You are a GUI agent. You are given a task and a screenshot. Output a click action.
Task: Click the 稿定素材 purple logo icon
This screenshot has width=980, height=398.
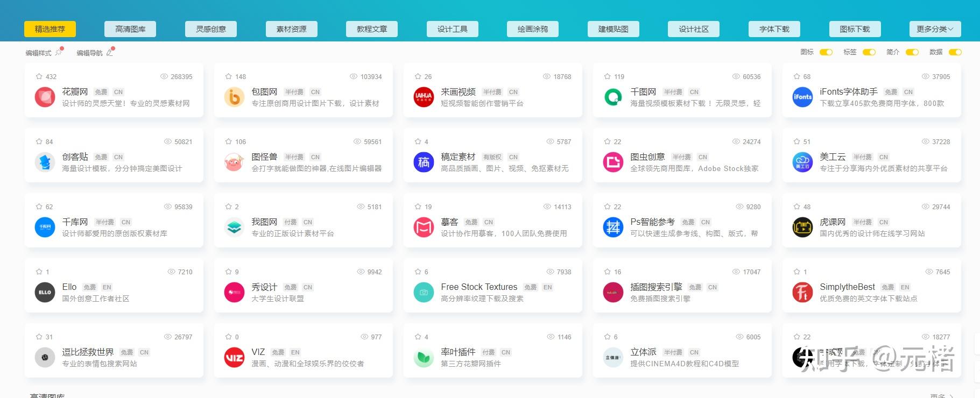(x=424, y=162)
